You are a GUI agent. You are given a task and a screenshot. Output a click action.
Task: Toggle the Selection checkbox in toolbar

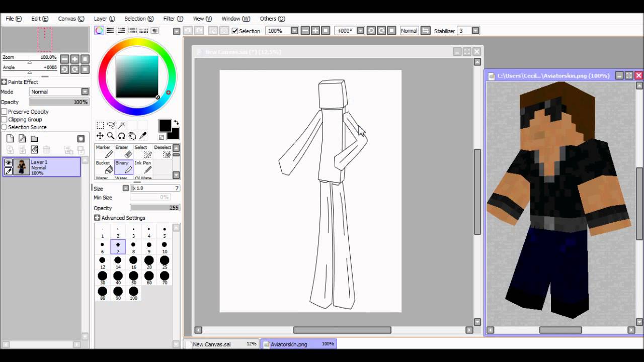click(x=234, y=31)
